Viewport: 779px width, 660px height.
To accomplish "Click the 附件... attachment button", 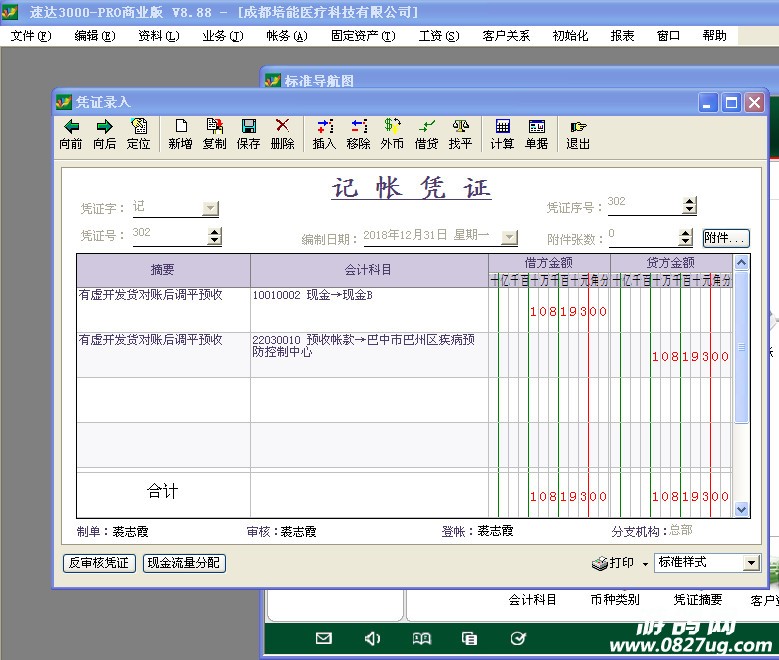I will coord(725,238).
